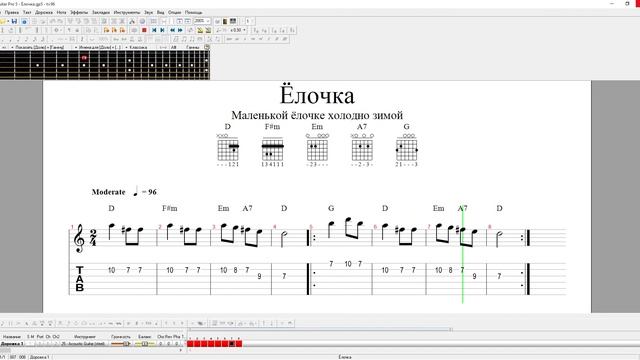Click the tools icon in top toolbar

(x=132, y=21)
